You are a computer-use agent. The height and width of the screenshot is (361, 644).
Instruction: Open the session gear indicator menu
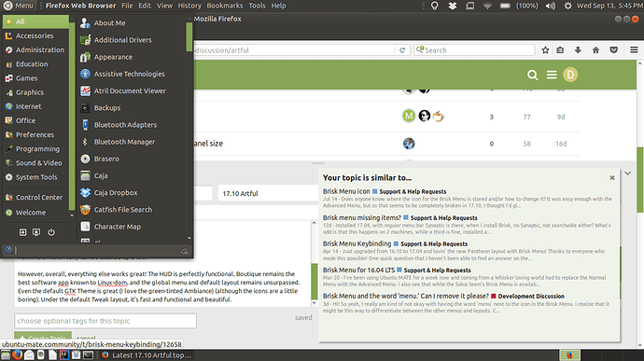pyautogui.click(x=567, y=6)
